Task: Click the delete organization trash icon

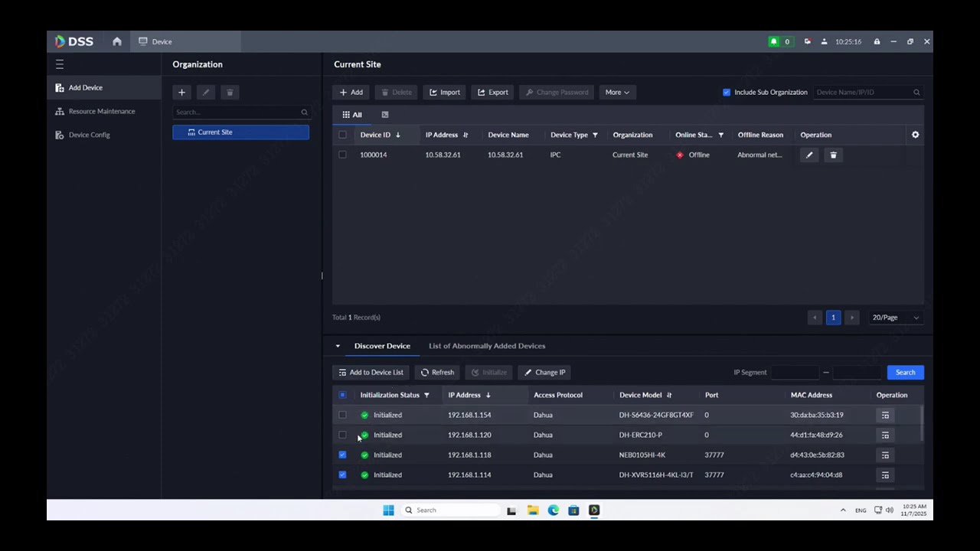Action: (230, 92)
